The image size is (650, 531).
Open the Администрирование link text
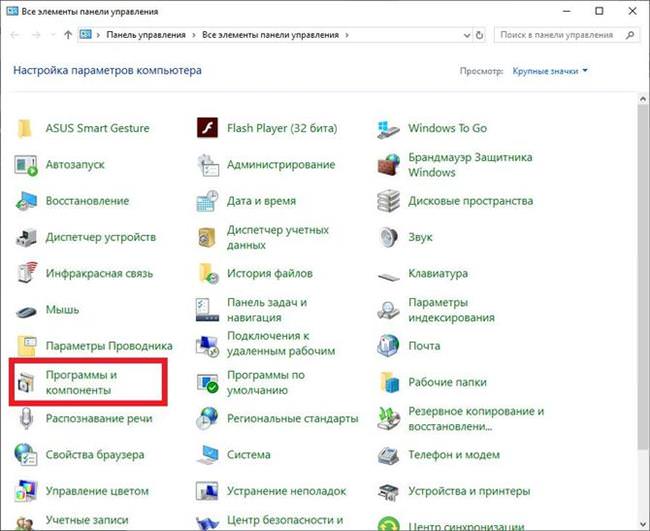tap(281, 165)
